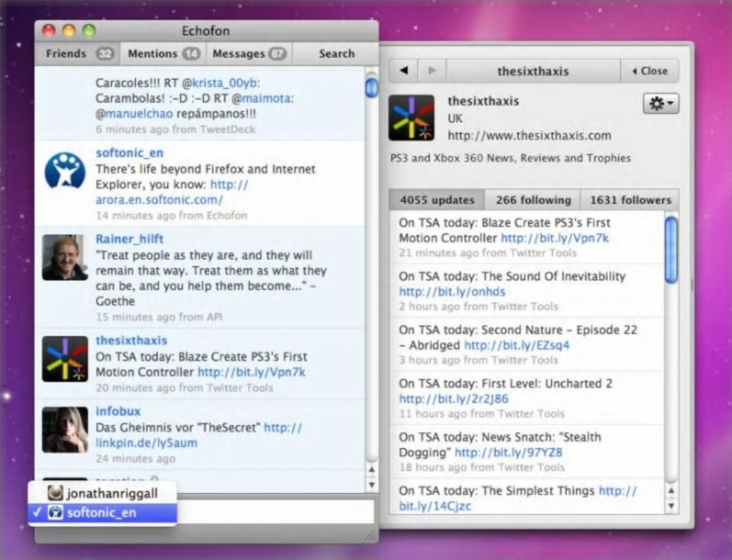Select jonathanriggall account in popup menu
The image size is (732, 560).
click(x=102, y=493)
